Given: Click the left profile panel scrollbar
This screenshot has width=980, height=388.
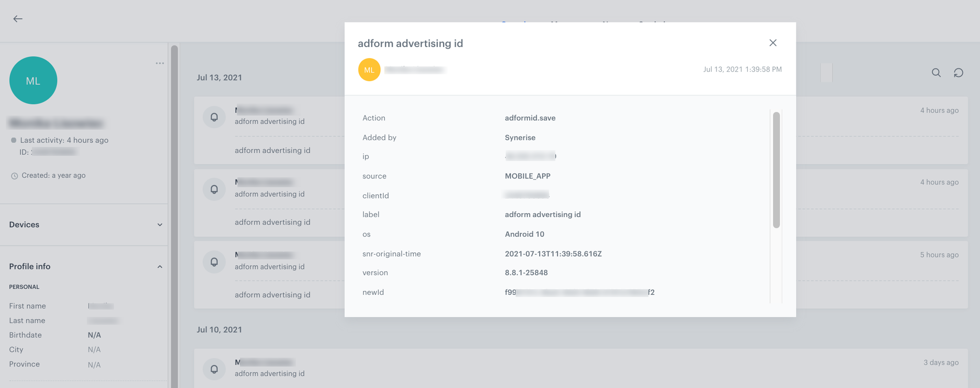Looking at the screenshot, I should 174,209.
